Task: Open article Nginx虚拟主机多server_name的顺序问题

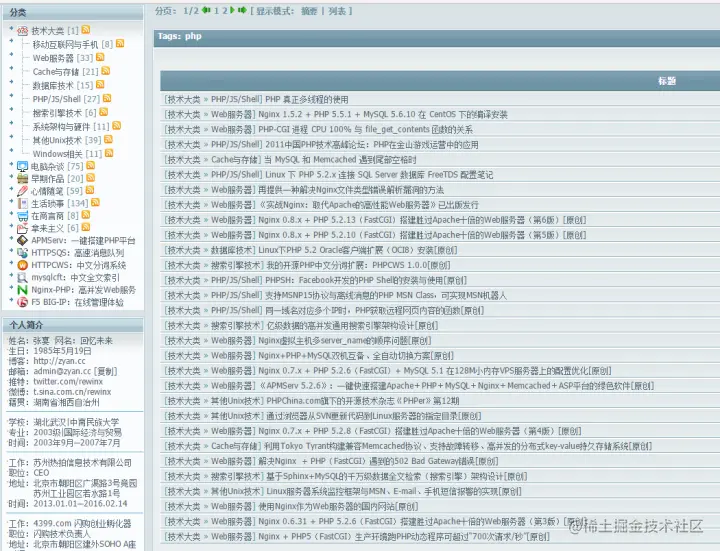Action: (x=344, y=341)
